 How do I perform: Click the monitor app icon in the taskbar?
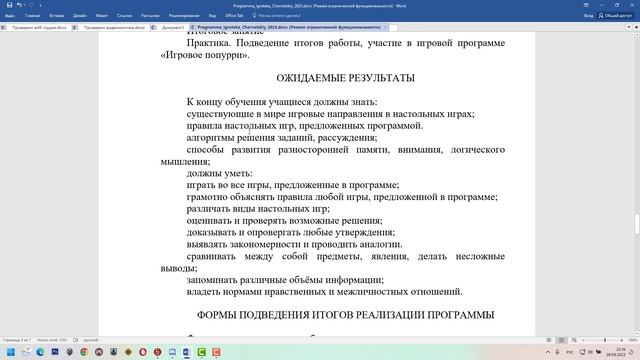tap(172, 352)
